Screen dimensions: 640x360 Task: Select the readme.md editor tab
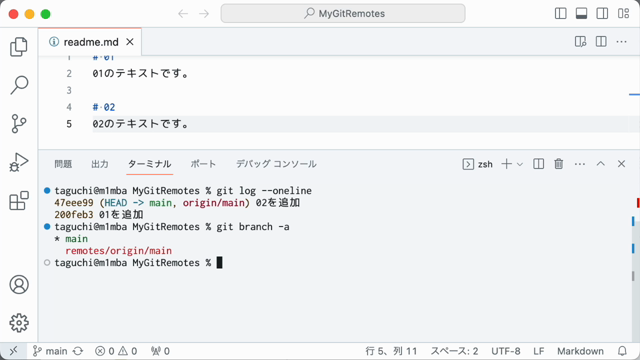coord(90,42)
